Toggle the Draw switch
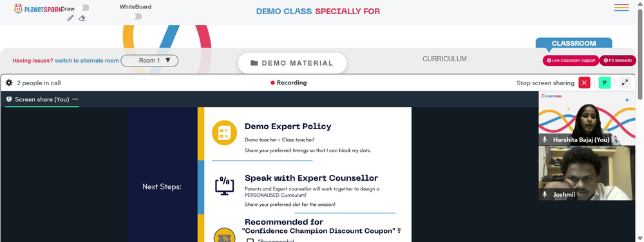Screen dimensions: 644x242 click(x=83, y=8)
